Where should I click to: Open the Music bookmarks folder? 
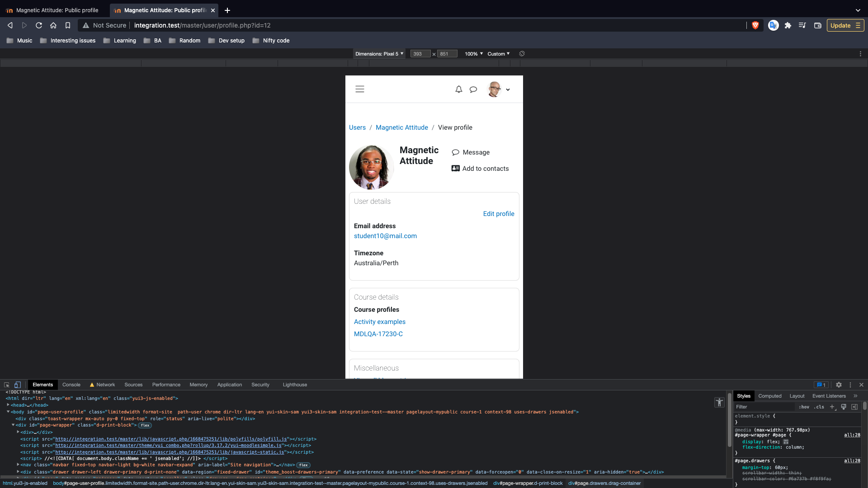pos(19,40)
